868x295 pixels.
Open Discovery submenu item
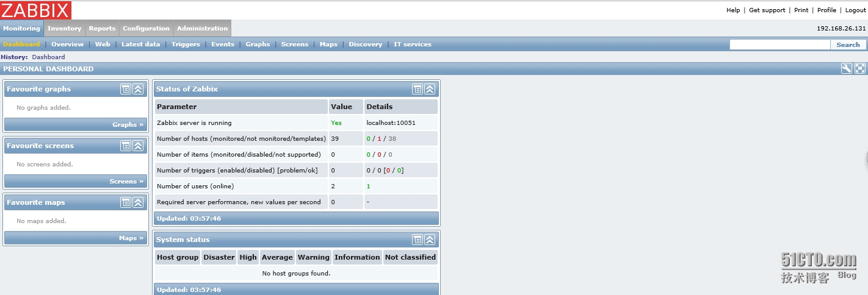pos(366,44)
